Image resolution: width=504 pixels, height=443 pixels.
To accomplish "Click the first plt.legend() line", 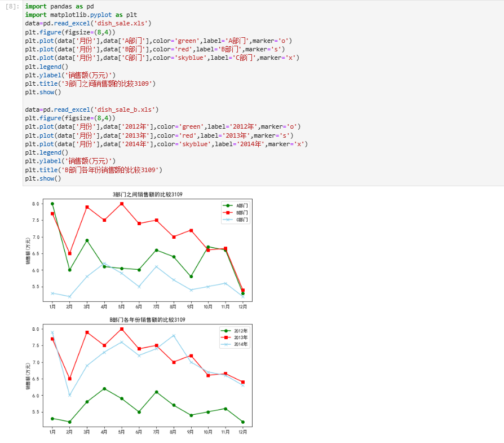I will (47, 67).
